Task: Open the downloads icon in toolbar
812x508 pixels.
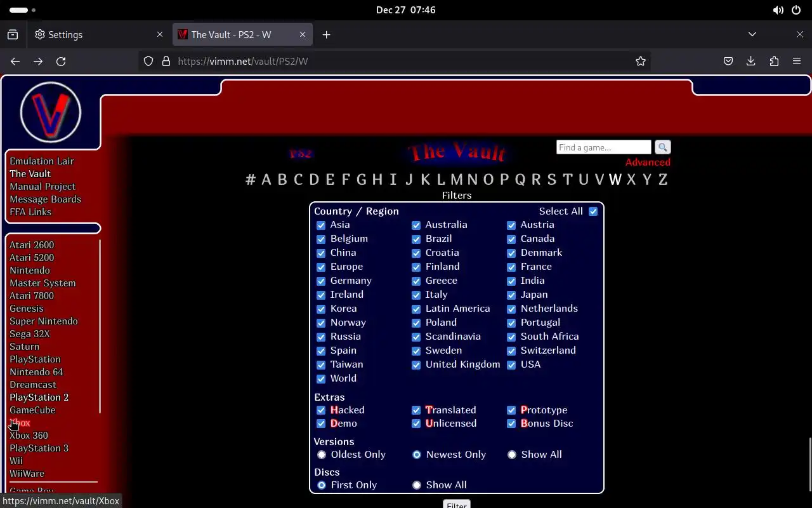Action: point(751,61)
